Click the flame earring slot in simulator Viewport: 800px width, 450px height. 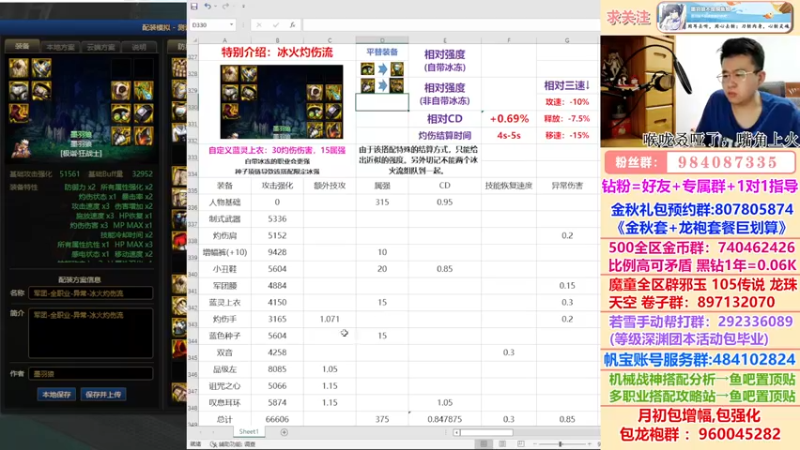click(143, 136)
